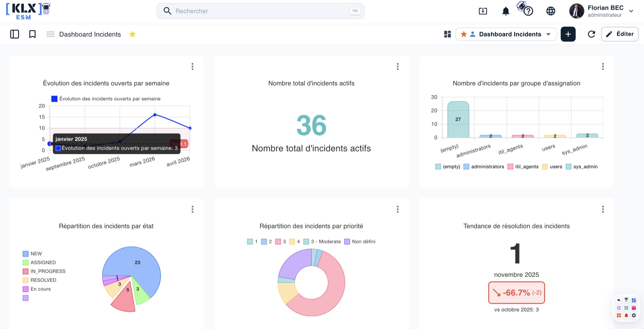Viewport: 644px width, 329px height.
Task: Open the Dashboard Incidents selector dropdown
Action: (506, 34)
